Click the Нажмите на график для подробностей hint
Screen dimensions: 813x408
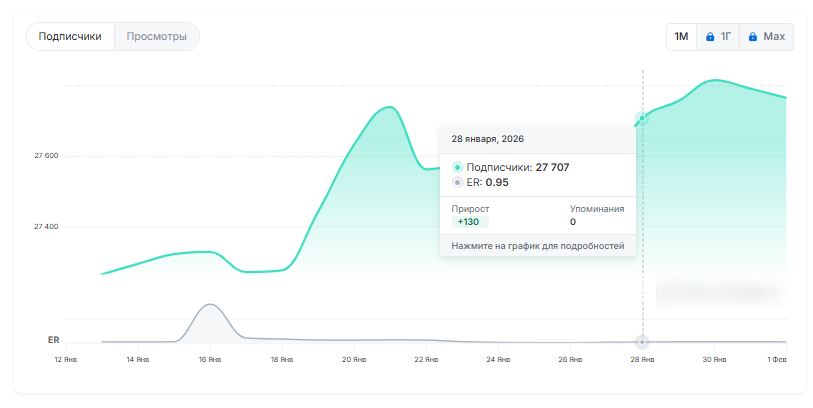click(538, 246)
